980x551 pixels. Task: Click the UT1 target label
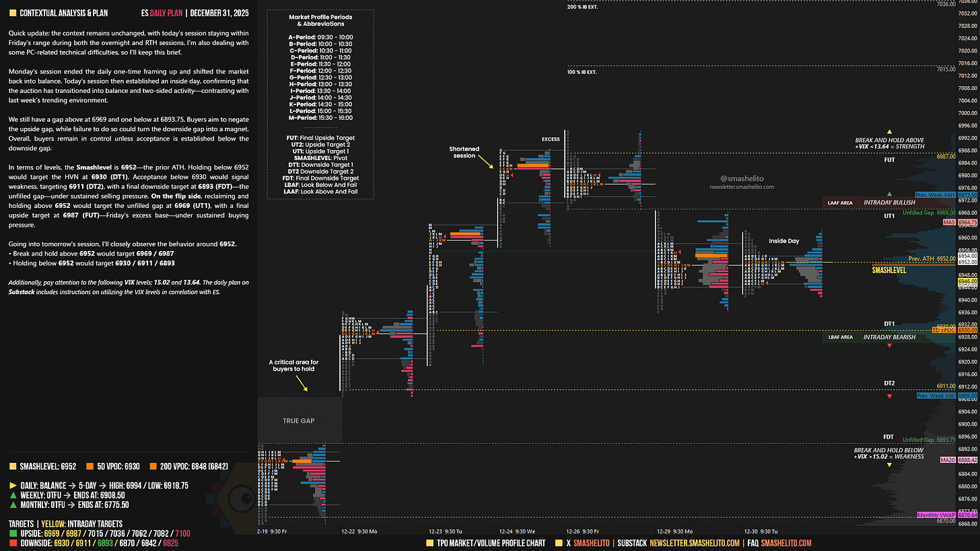889,215
